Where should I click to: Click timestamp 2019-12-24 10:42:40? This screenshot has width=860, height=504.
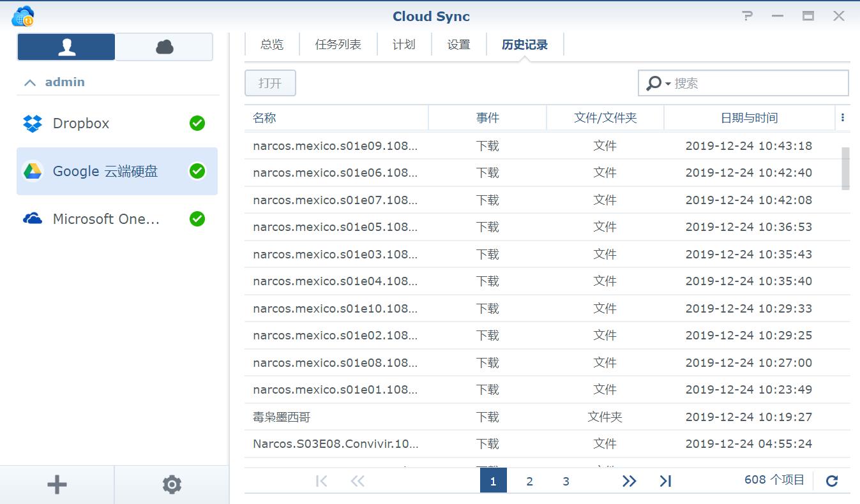pyautogui.click(x=749, y=173)
